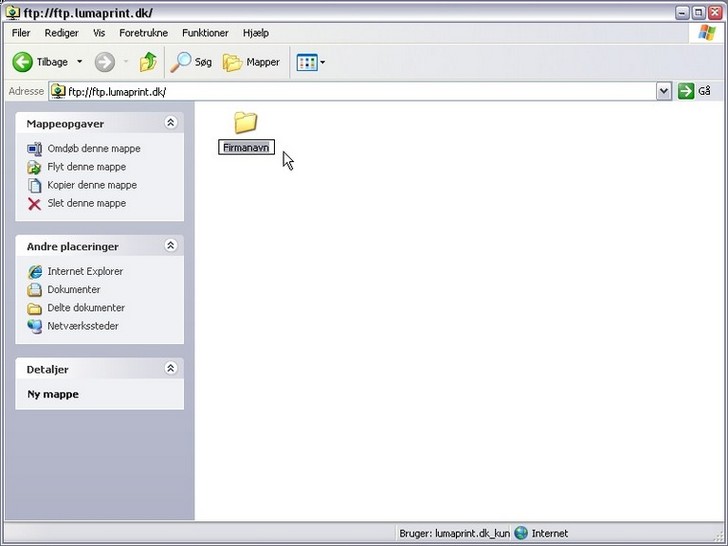Click the title bar FTP icon

click(13, 13)
